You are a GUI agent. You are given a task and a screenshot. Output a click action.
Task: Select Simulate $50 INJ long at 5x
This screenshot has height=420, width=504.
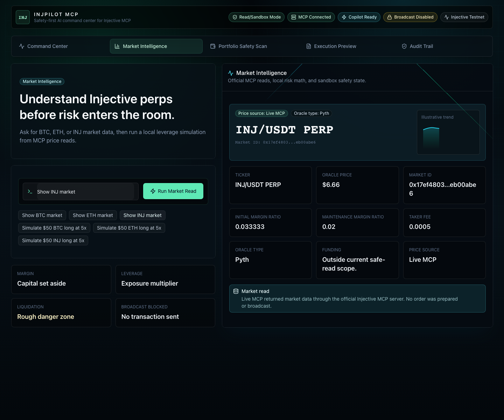[x=53, y=240]
